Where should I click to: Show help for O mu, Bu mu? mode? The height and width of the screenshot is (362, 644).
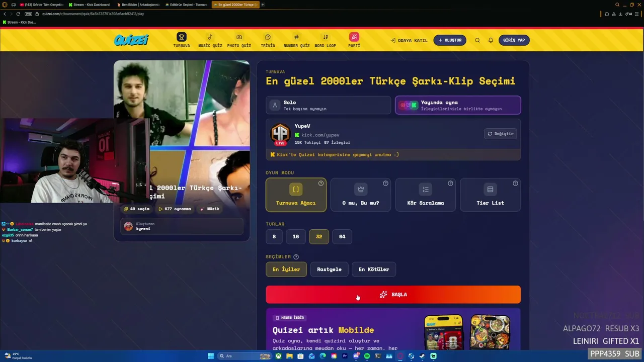[386, 184]
